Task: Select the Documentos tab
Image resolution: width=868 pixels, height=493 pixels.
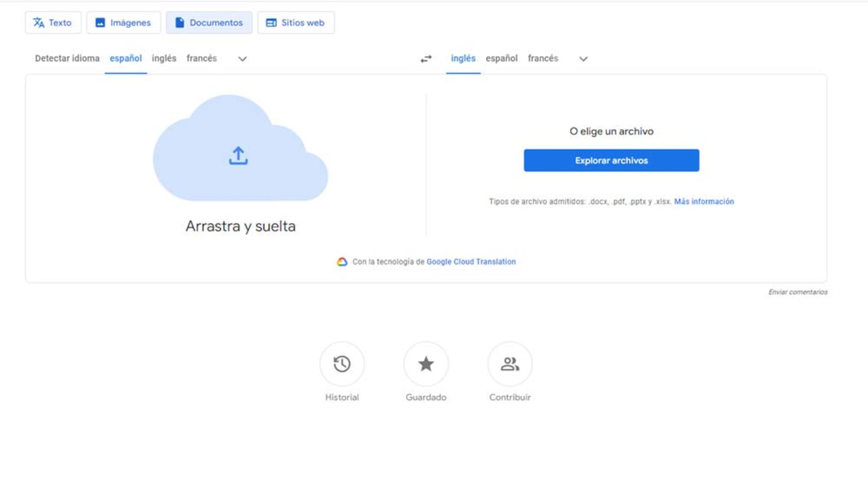Action: 209,23
